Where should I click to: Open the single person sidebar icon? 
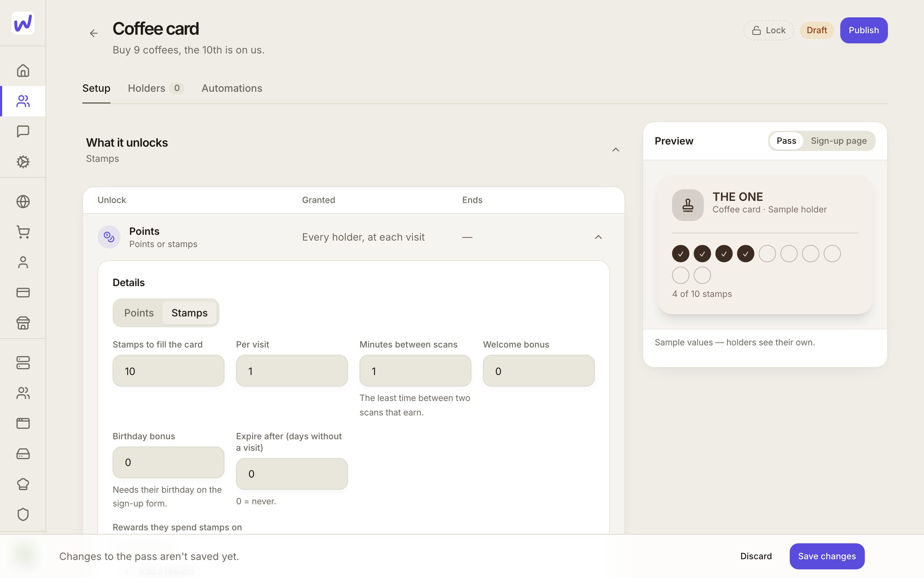[23, 262]
